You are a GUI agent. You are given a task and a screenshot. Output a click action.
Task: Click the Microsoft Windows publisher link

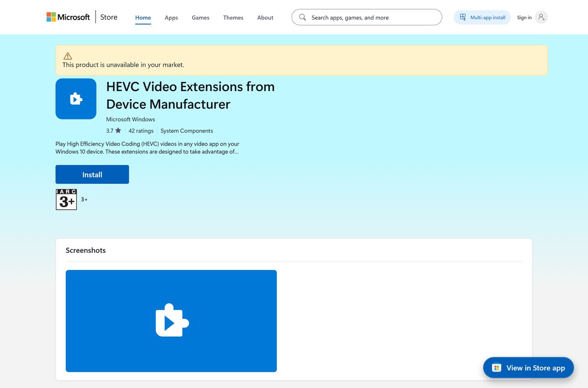[x=130, y=119]
